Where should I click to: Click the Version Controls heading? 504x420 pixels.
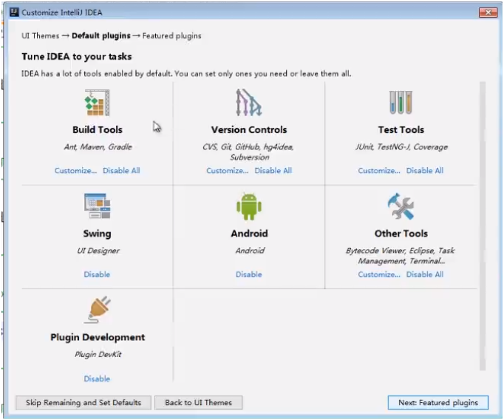point(249,129)
